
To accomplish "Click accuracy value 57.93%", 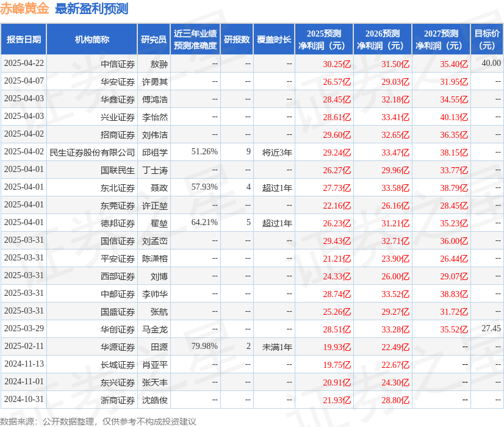I will click(x=204, y=187).
